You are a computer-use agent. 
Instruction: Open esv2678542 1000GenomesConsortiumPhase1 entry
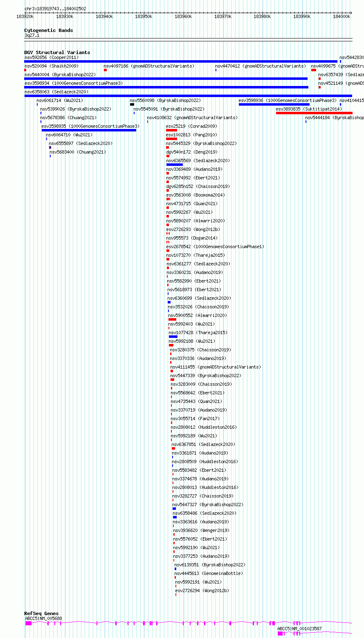tap(215, 247)
